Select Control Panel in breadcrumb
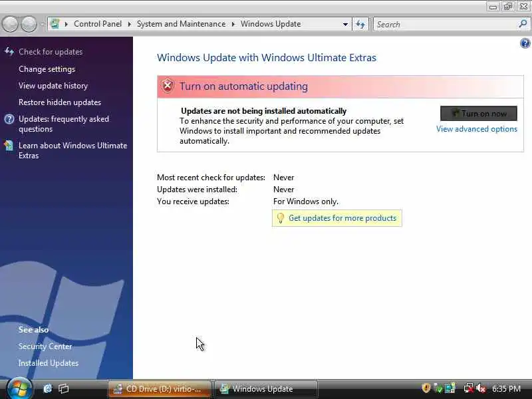This screenshot has width=532, height=399. 98,24
